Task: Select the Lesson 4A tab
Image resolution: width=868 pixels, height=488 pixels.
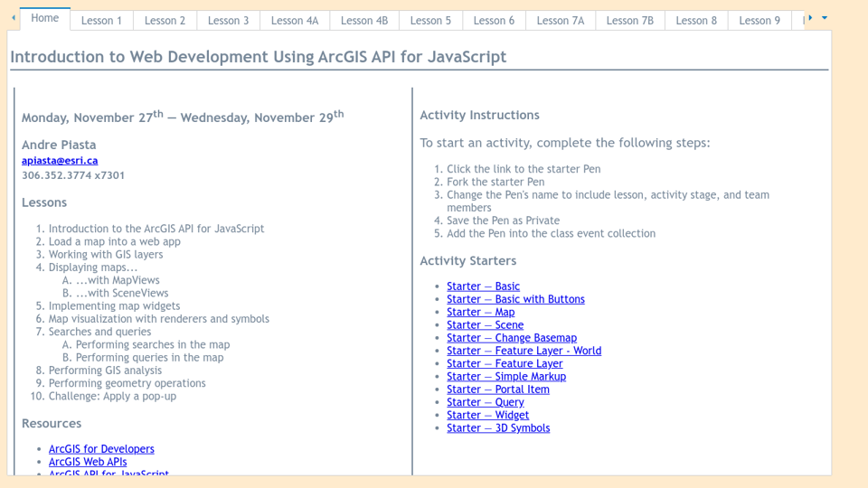Action: [294, 20]
